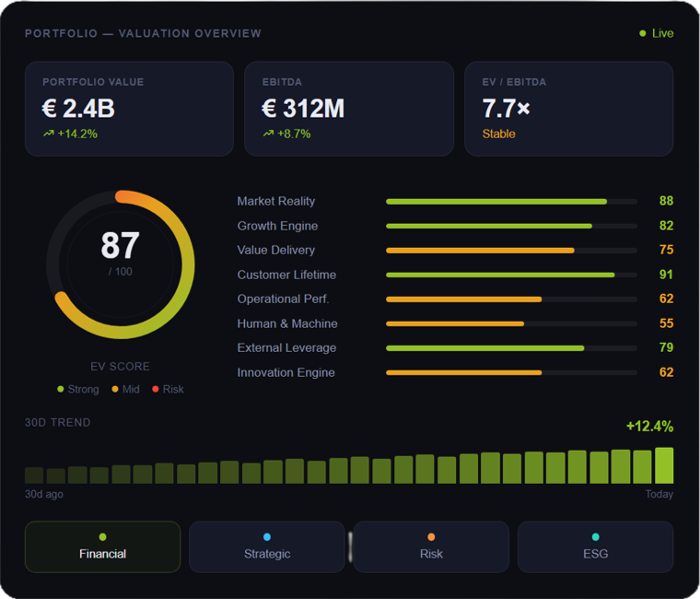Click the External Leverage progress bar
This screenshot has height=599, width=700.
tap(511, 348)
